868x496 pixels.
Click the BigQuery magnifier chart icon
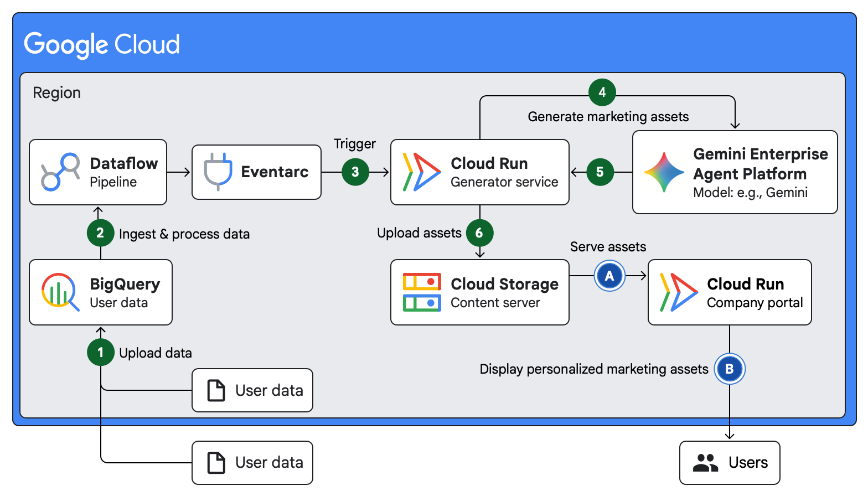click(x=60, y=292)
